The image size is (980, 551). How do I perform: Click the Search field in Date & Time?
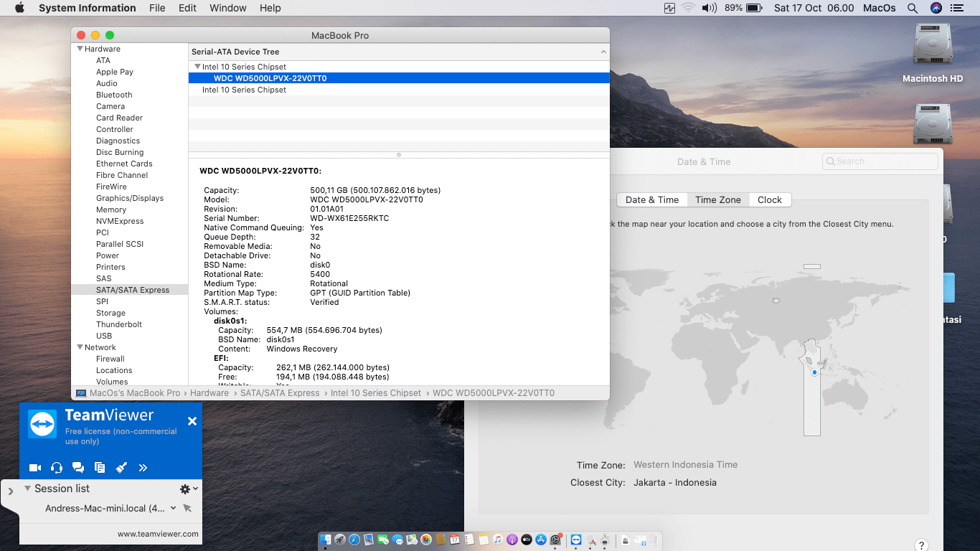click(x=880, y=161)
